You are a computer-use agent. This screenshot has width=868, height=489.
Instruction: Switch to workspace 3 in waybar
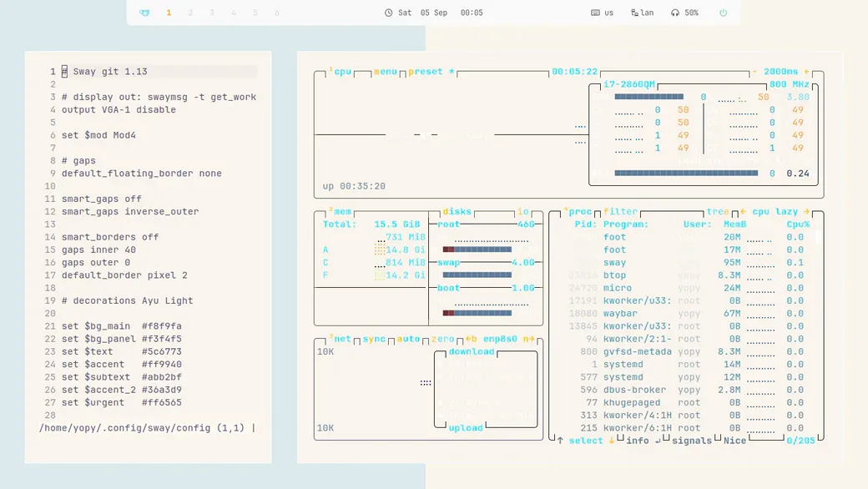pos(212,13)
